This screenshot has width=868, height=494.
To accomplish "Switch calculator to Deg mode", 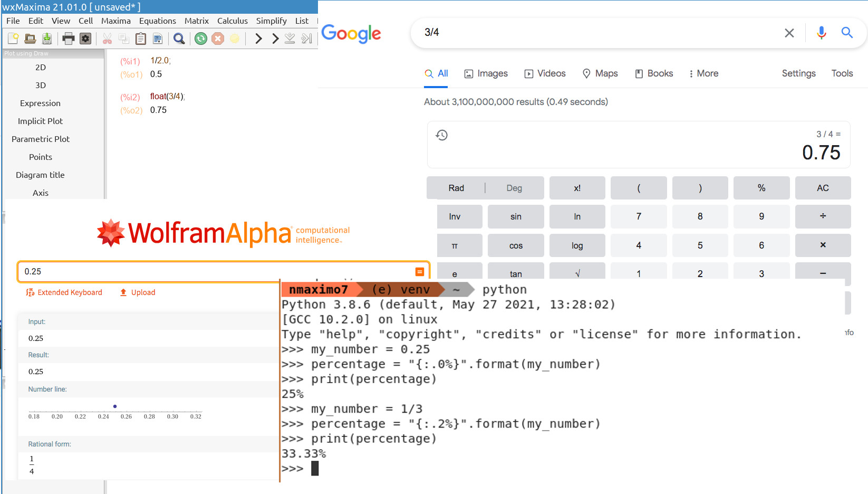I will pos(514,188).
